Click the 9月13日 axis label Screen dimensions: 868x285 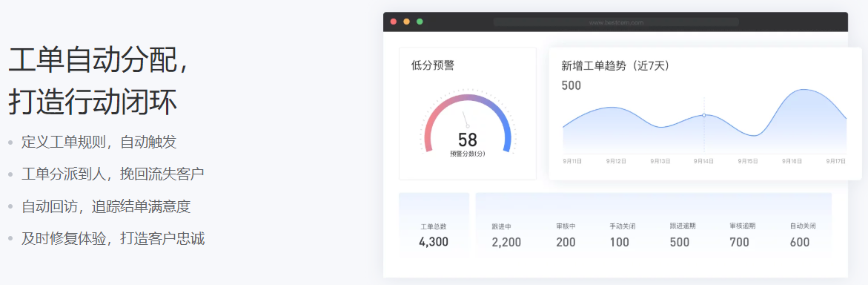point(660,161)
